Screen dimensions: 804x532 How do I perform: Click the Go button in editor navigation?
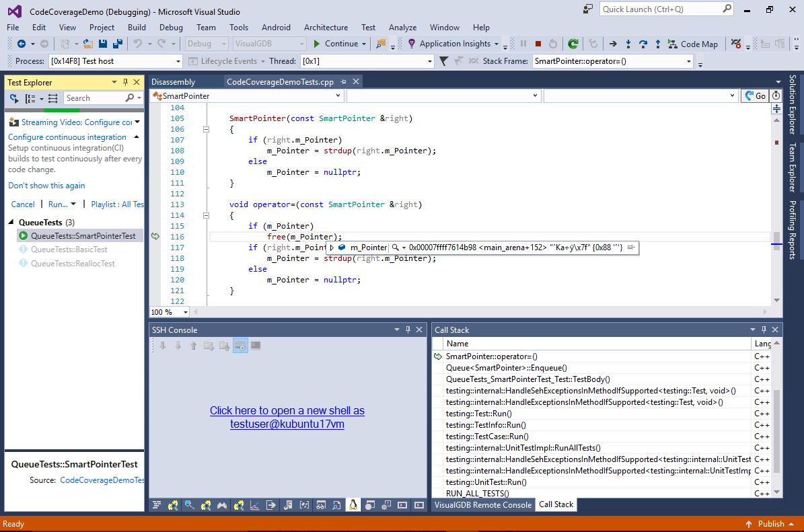pyautogui.click(x=756, y=96)
